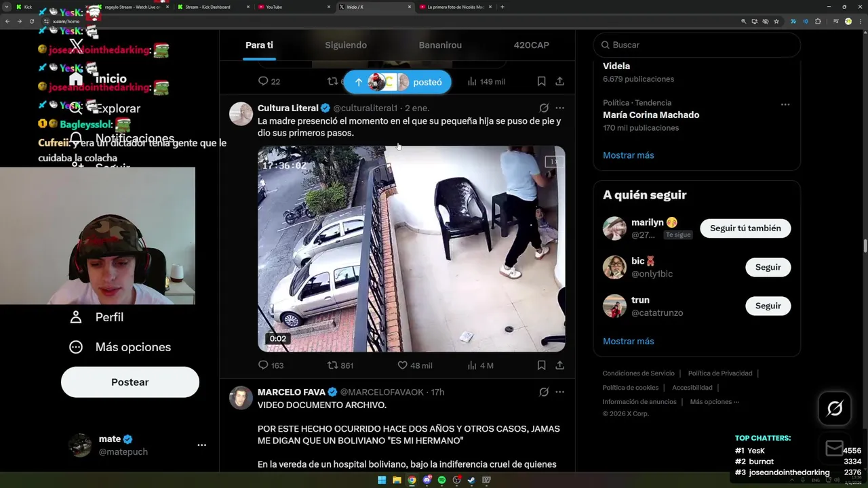Open the X logo home link
Viewport: 868px width, 488px height.
77,45
